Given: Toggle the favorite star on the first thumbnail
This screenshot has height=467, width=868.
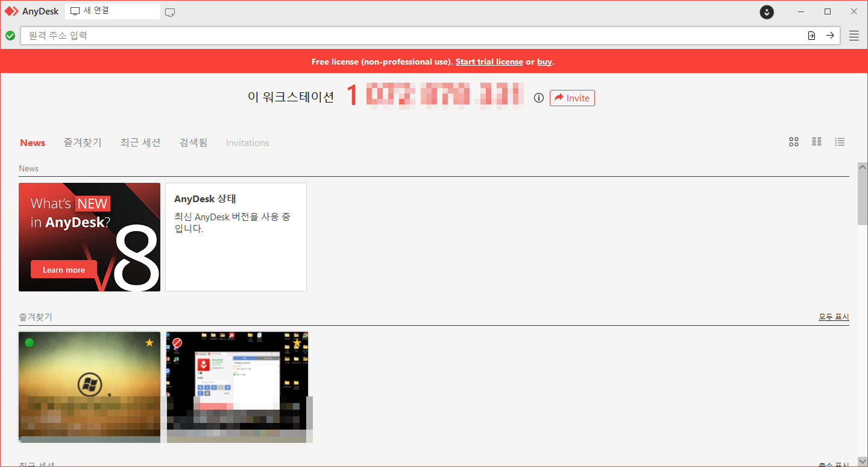Looking at the screenshot, I should [x=149, y=342].
